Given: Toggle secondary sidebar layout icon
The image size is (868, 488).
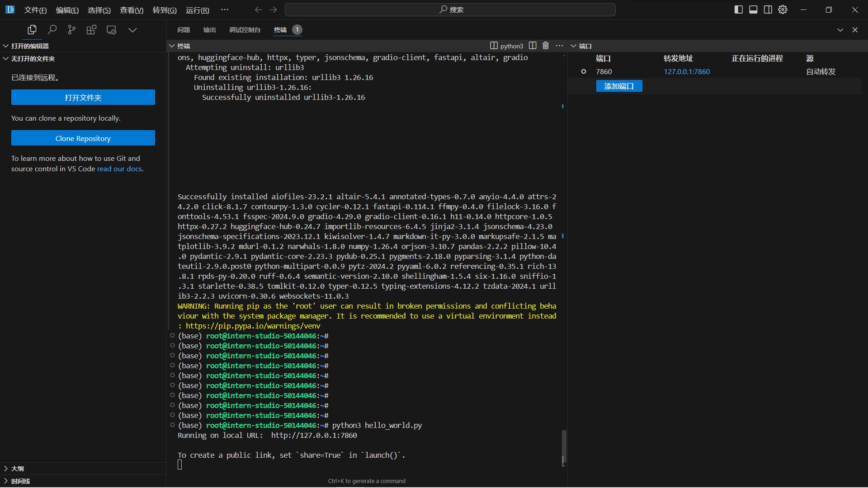Looking at the screenshot, I should click(768, 9).
